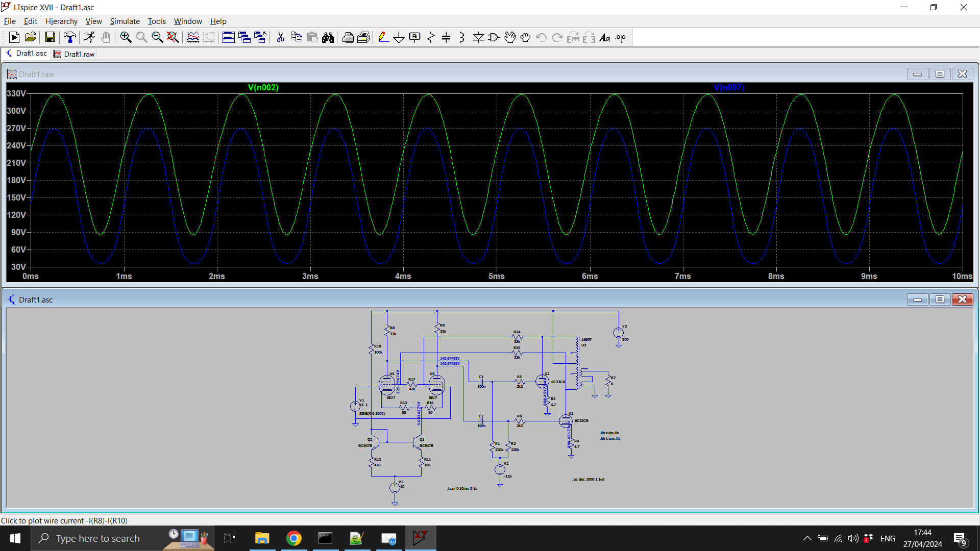Screen dimensions: 980x551
Task: Click the ENG language indicator
Action: pos(888,538)
